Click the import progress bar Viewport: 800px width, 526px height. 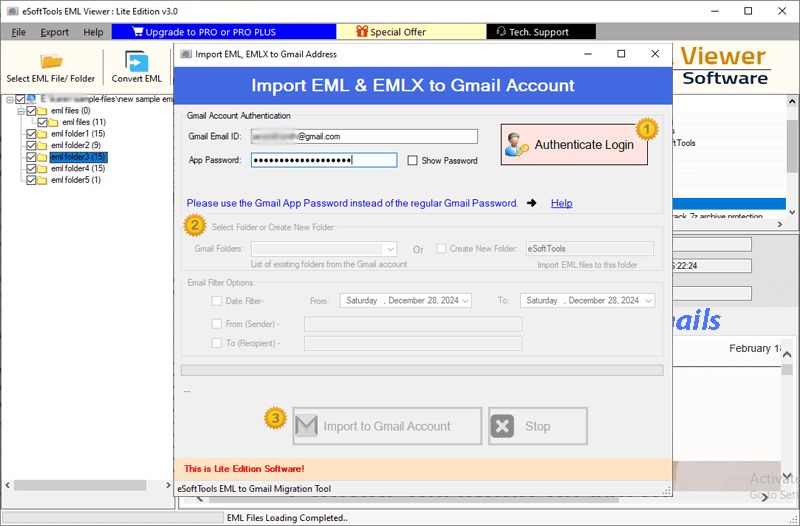pos(422,370)
